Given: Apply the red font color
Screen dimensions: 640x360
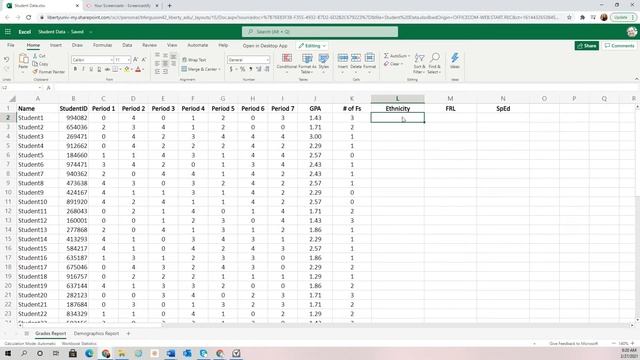Looking at the screenshot, I should pos(138,69).
